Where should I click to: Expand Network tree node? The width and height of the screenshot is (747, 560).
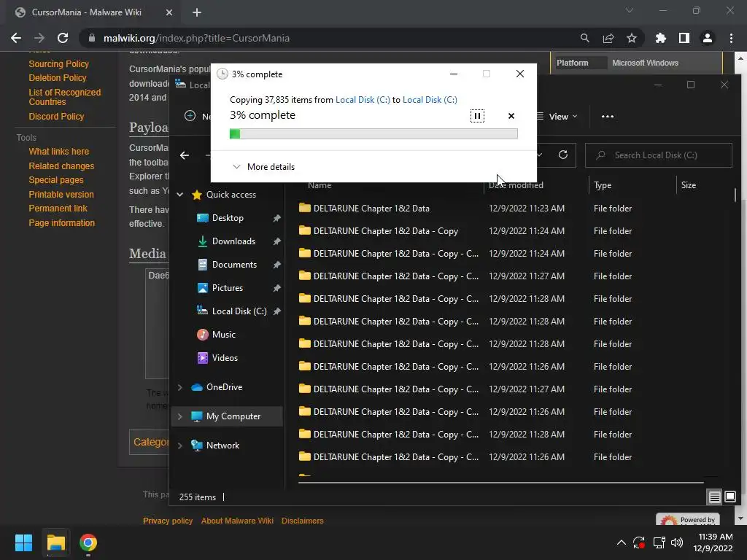point(179,446)
